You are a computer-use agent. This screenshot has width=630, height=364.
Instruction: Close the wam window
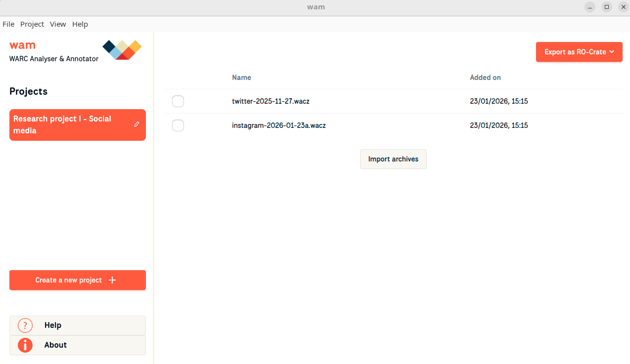(623, 7)
